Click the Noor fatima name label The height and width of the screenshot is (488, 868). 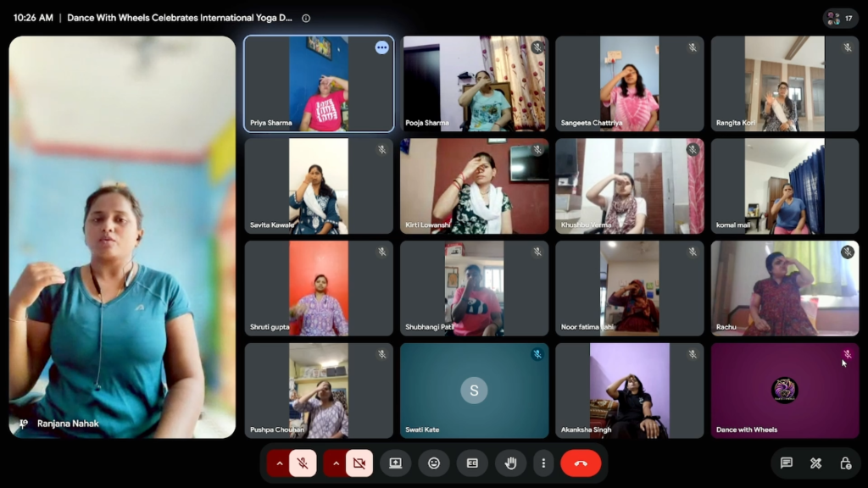pos(587,327)
